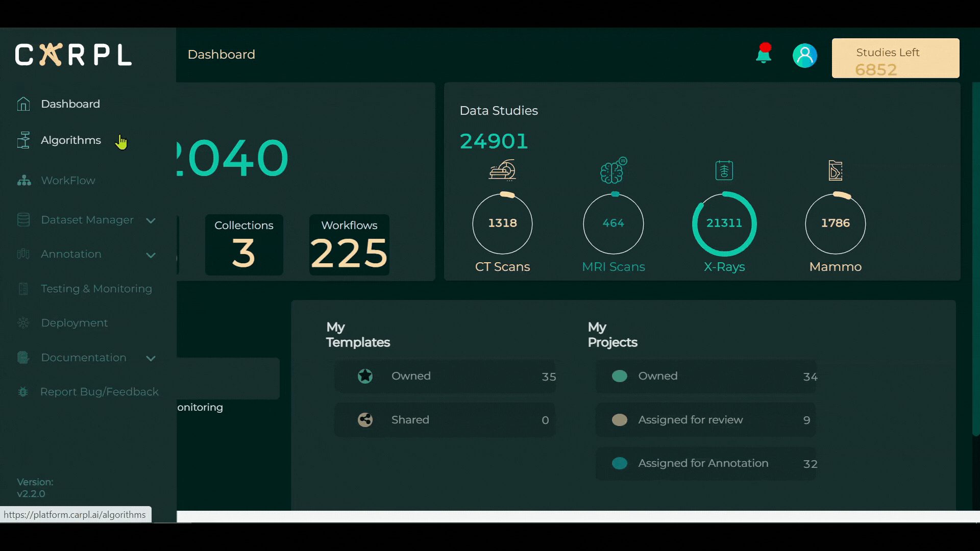
Task: Expand the Annotation menu chevron
Action: [x=151, y=255]
